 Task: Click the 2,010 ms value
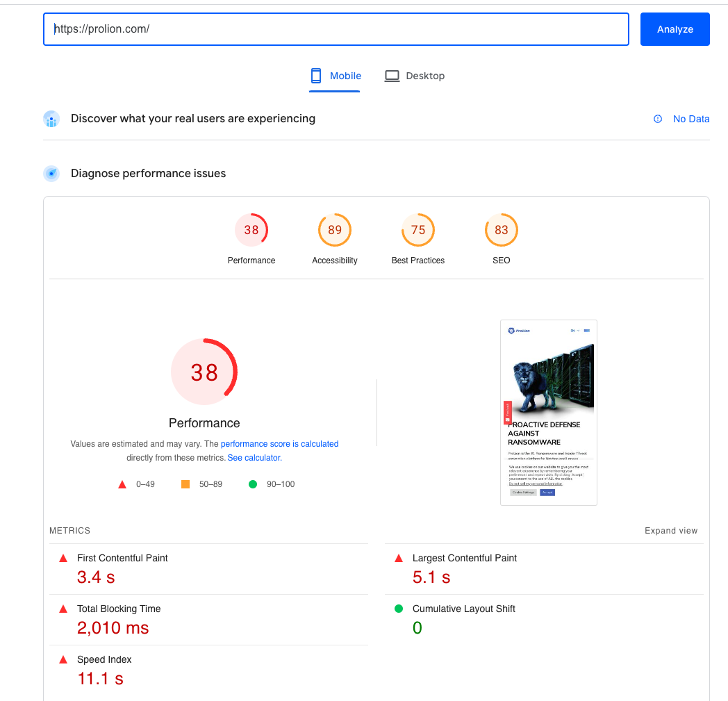[x=113, y=627]
